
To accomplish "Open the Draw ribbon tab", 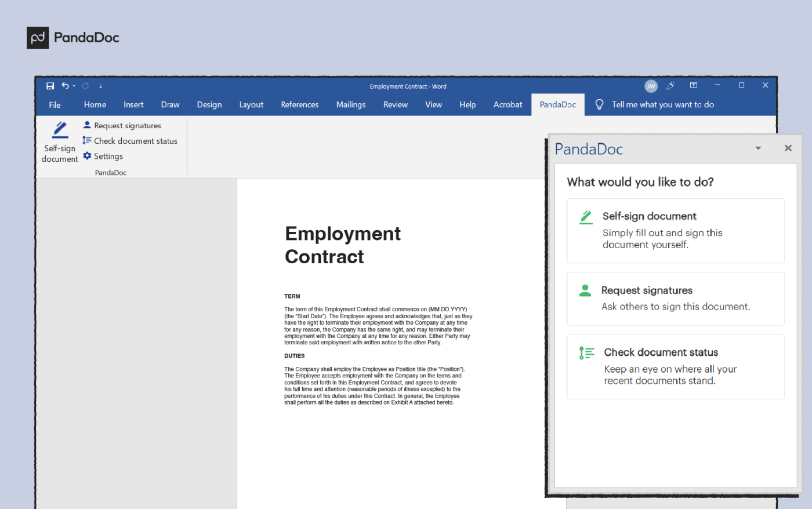I will (x=171, y=105).
